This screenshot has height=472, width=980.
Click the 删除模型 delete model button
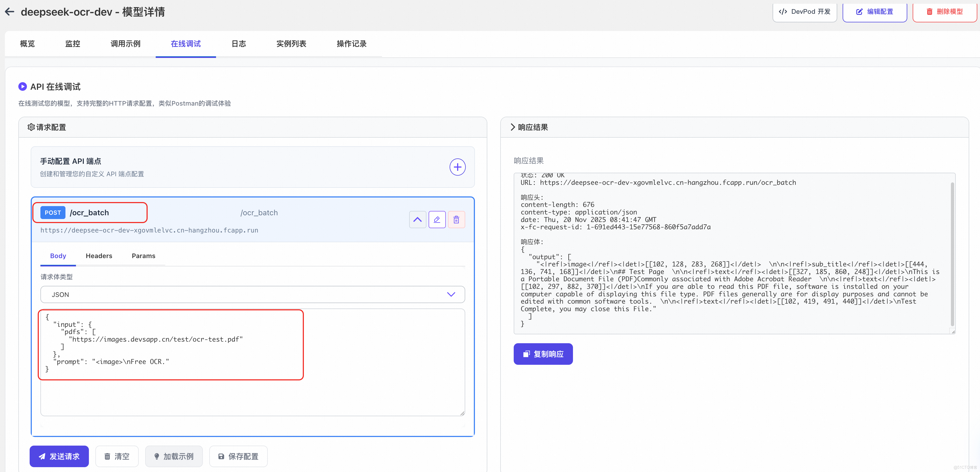coord(944,12)
